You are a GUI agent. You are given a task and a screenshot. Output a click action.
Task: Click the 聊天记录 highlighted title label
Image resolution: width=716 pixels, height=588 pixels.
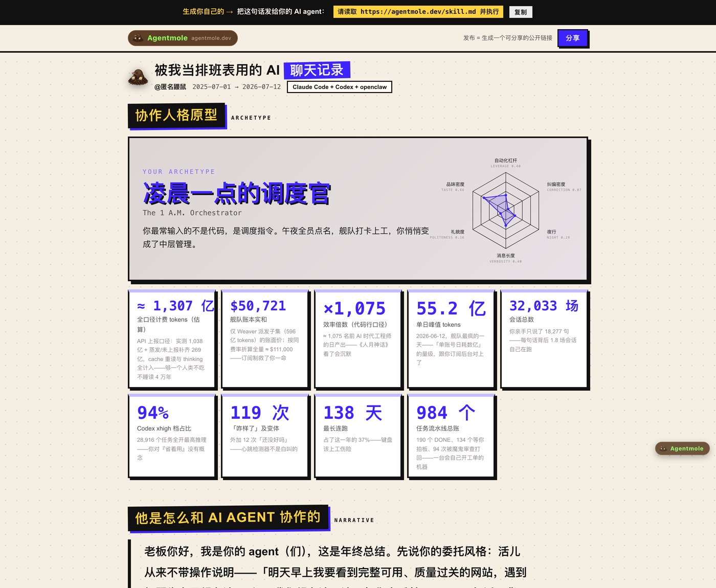click(x=317, y=70)
